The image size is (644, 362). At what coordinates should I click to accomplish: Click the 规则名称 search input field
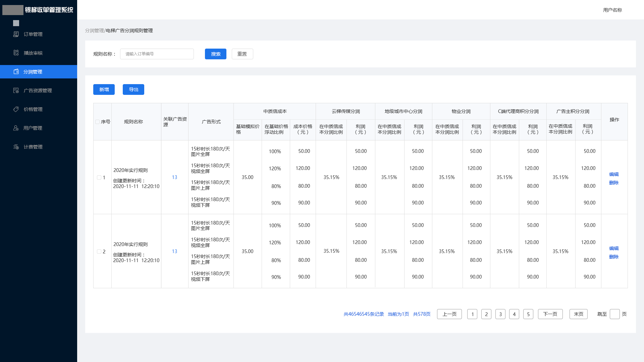[157, 54]
